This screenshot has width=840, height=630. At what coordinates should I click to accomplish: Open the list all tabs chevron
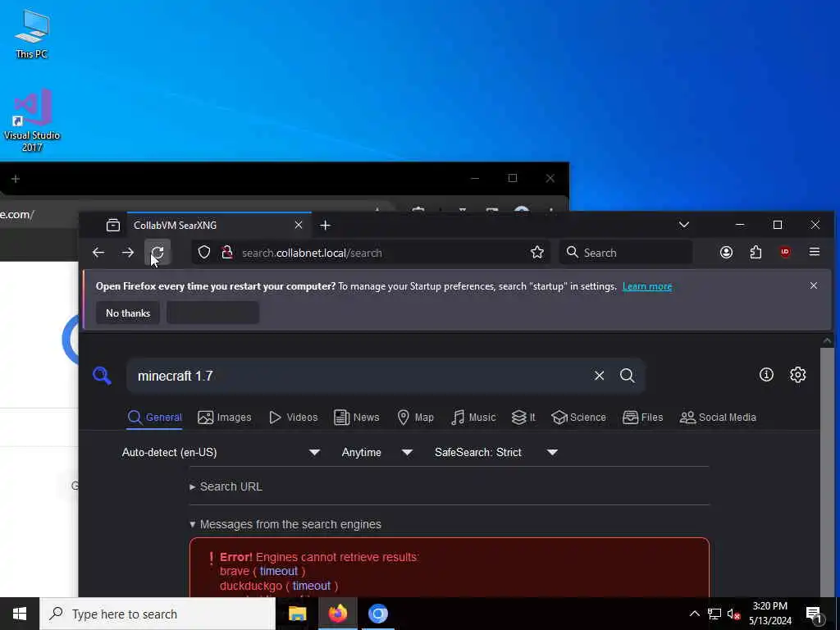click(x=684, y=225)
